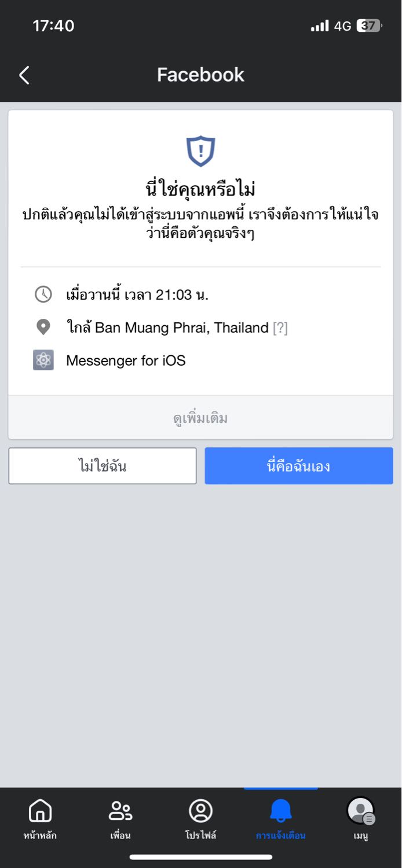Tap the [?] help link beside location
The width and height of the screenshot is (402, 868).
pos(280,328)
